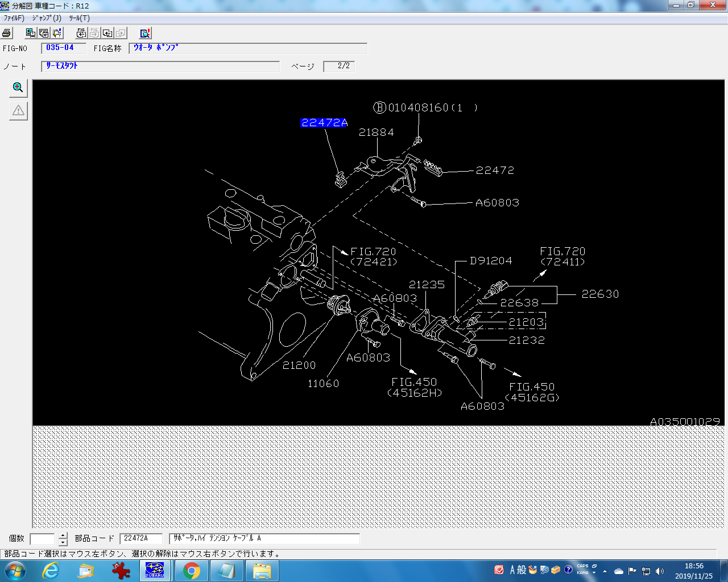This screenshot has width=728, height=582.
Task: Click FIG.450 (45162H) reference label
Action: point(414,387)
